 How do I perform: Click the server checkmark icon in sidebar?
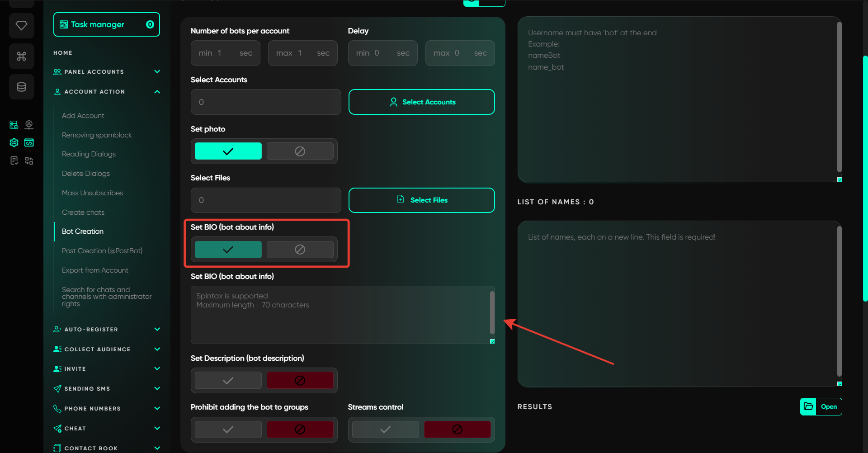14,125
